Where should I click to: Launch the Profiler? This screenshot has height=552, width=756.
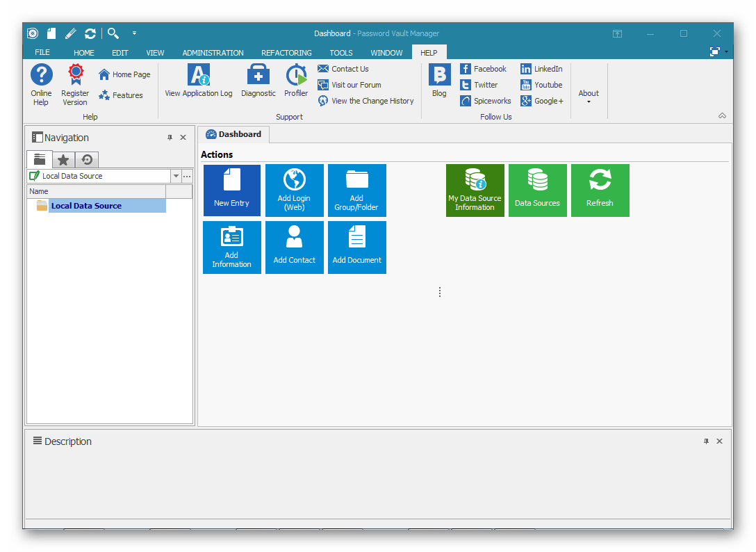(296, 81)
